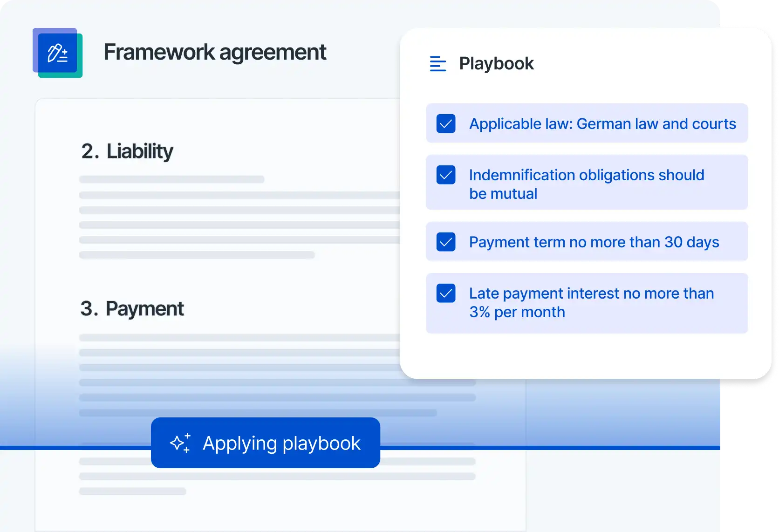Screen dimensions: 779x532
Task: Select the Framework agreement title
Action: (x=215, y=52)
